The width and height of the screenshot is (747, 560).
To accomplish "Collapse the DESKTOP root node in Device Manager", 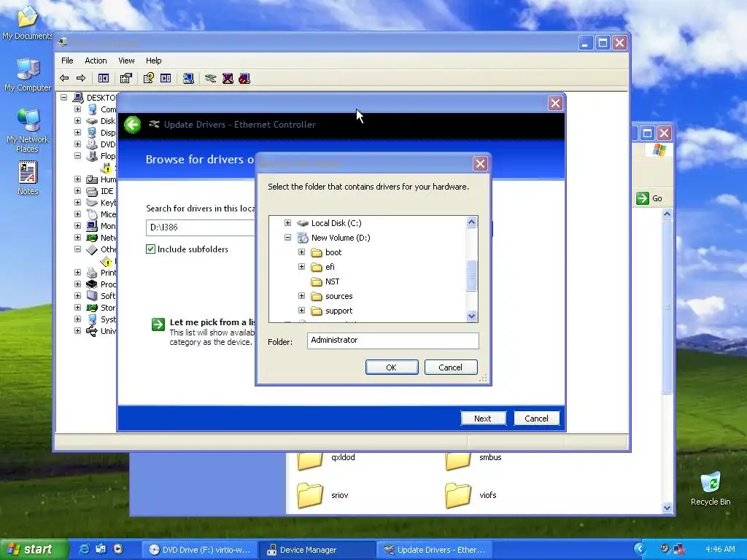I will coord(64,97).
